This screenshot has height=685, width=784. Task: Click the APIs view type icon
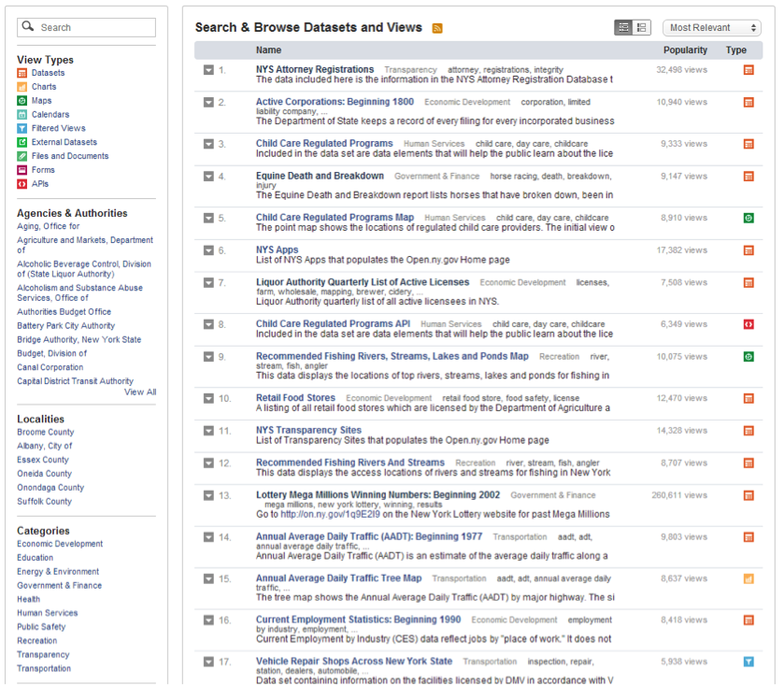click(22, 184)
